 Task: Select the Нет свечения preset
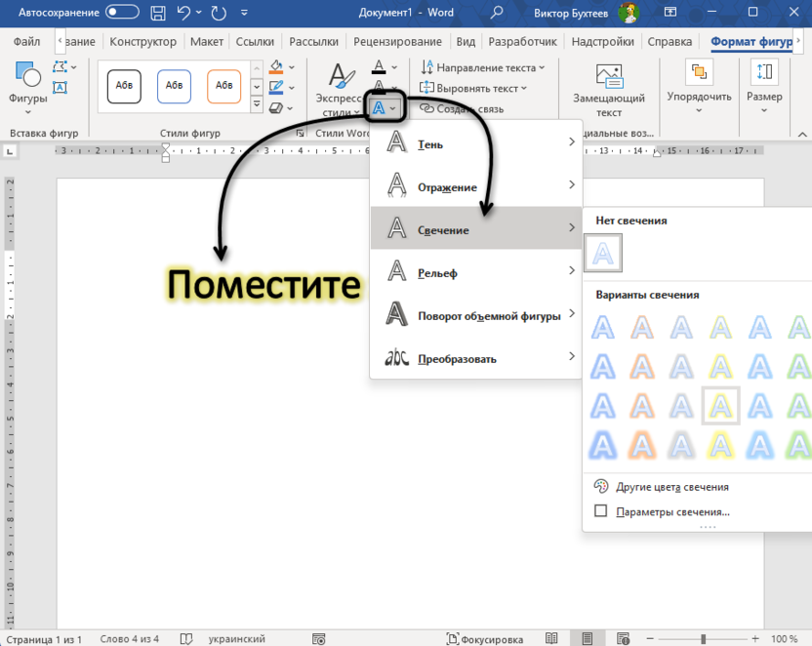pos(603,254)
